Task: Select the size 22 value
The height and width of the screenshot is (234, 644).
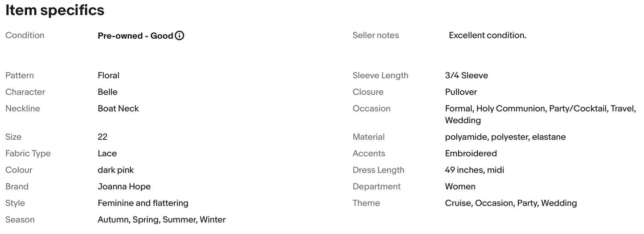Action: [103, 137]
